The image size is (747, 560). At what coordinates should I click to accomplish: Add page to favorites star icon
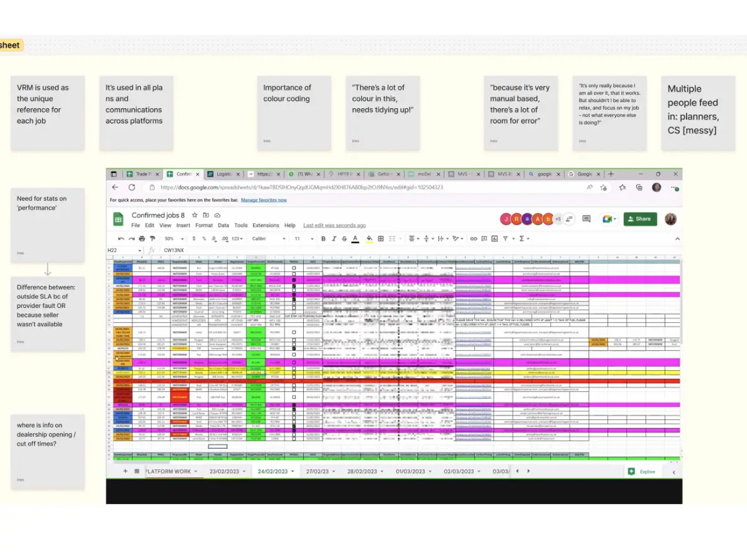point(603,187)
